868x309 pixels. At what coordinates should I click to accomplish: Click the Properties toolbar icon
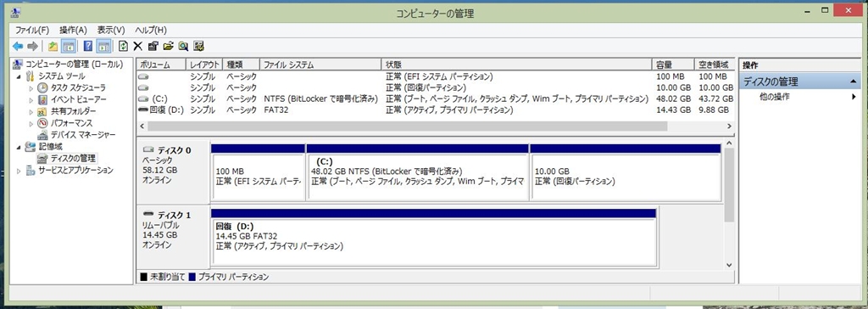pos(153,46)
